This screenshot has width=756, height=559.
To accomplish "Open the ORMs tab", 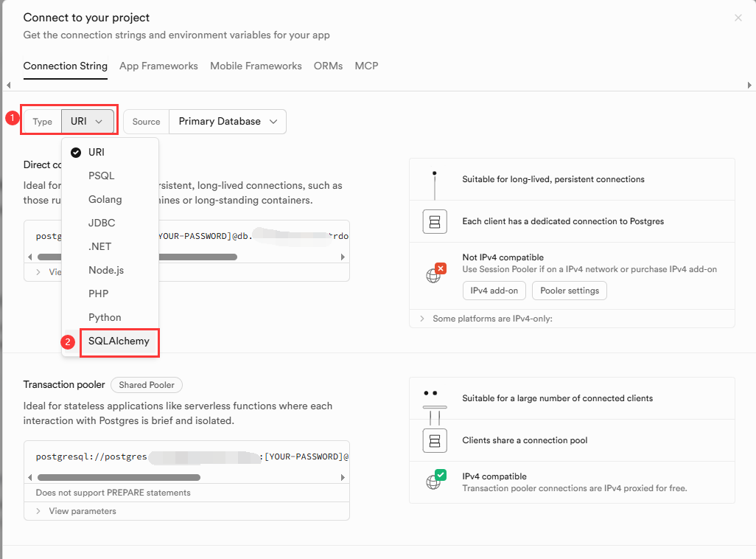I will pos(328,66).
